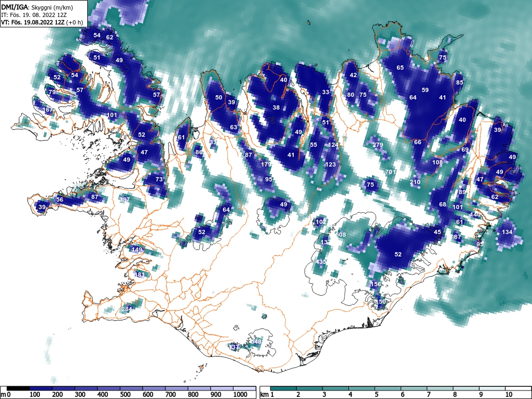
Task: Click the visibility value 45 on the map
Action: (x=437, y=232)
